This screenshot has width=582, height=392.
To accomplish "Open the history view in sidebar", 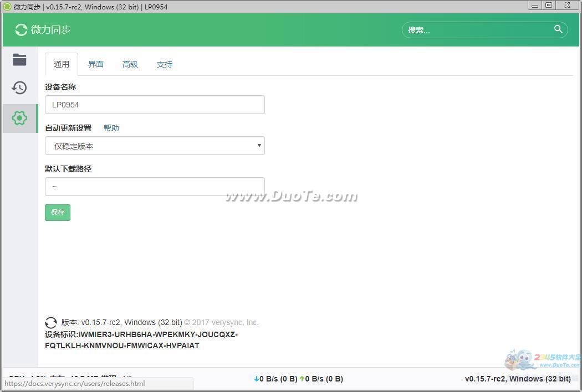I will click(x=19, y=88).
